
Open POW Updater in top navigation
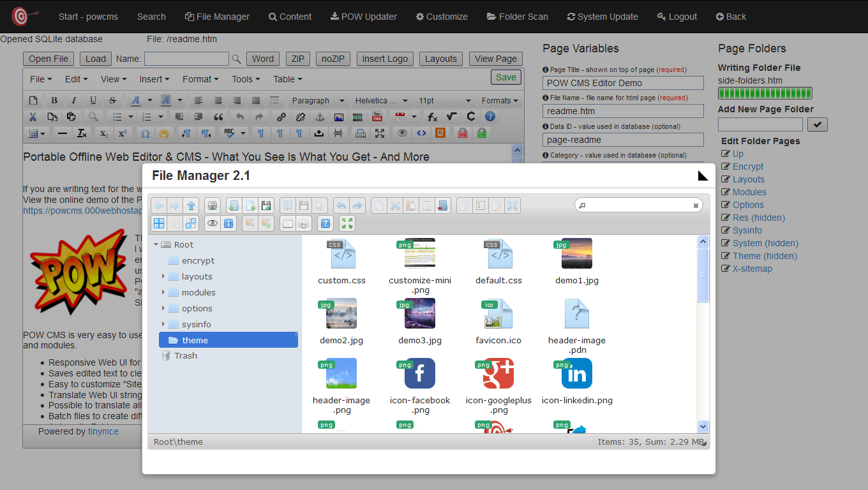364,17
